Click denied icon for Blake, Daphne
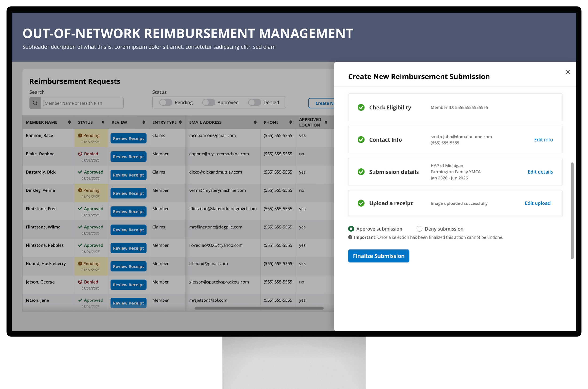The height and width of the screenshot is (389, 588). click(x=80, y=154)
